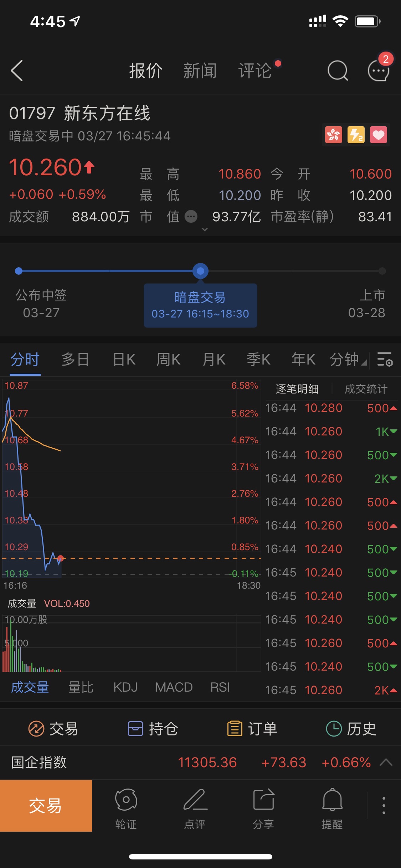This screenshot has width=401, height=868.
Task: Switch to the 评论 tab
Action: coord(255,71)
